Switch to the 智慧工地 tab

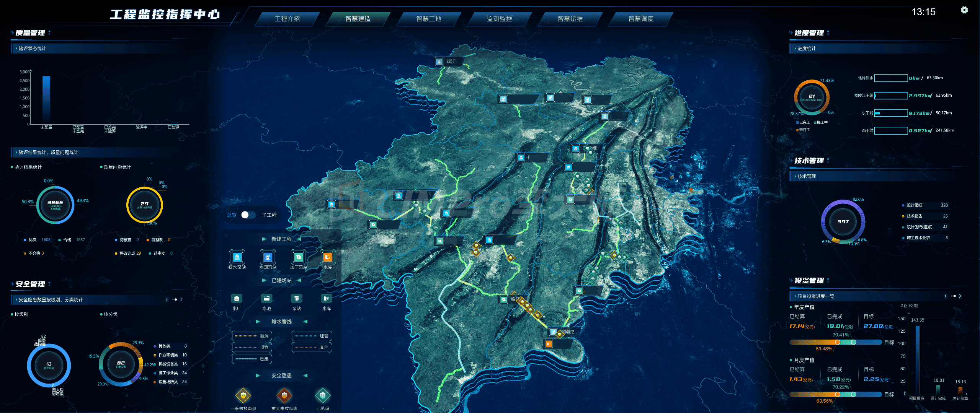[x=428, y=19]
